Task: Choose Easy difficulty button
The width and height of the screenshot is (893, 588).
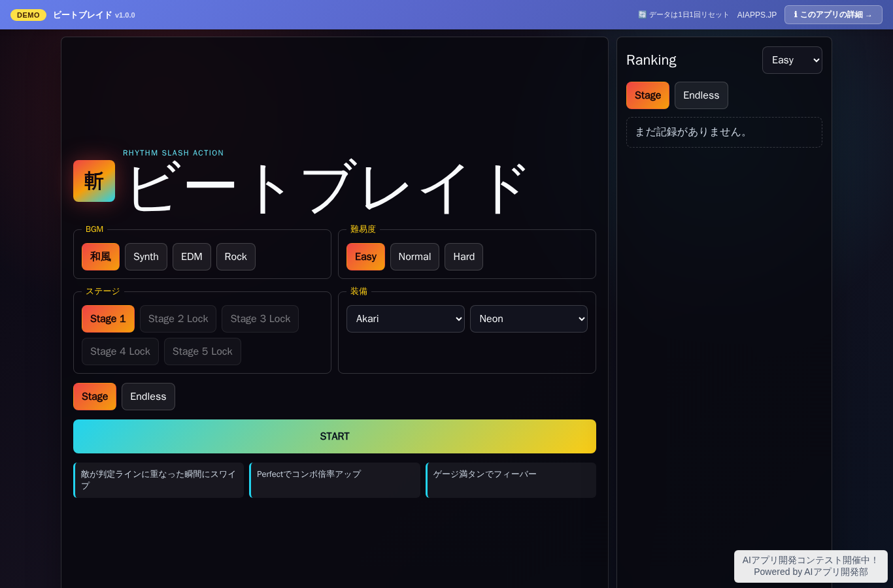Action: click(365, 257)
